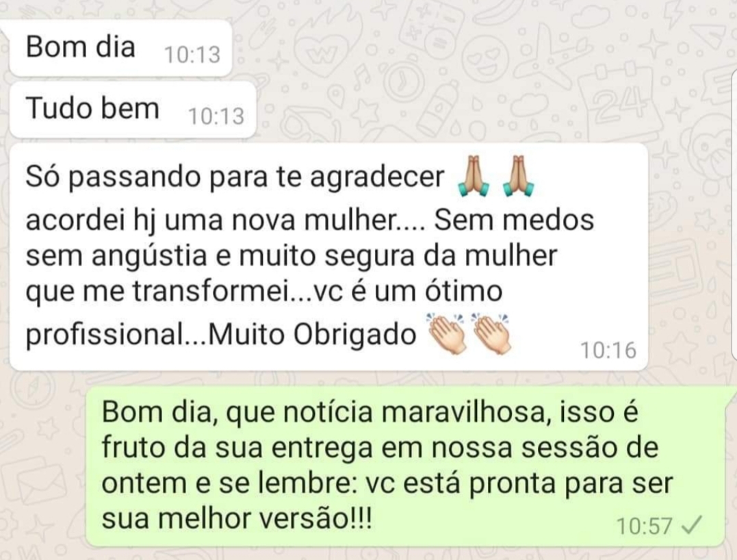Click the text 'Muito Obrigado'

coord(312,335)
